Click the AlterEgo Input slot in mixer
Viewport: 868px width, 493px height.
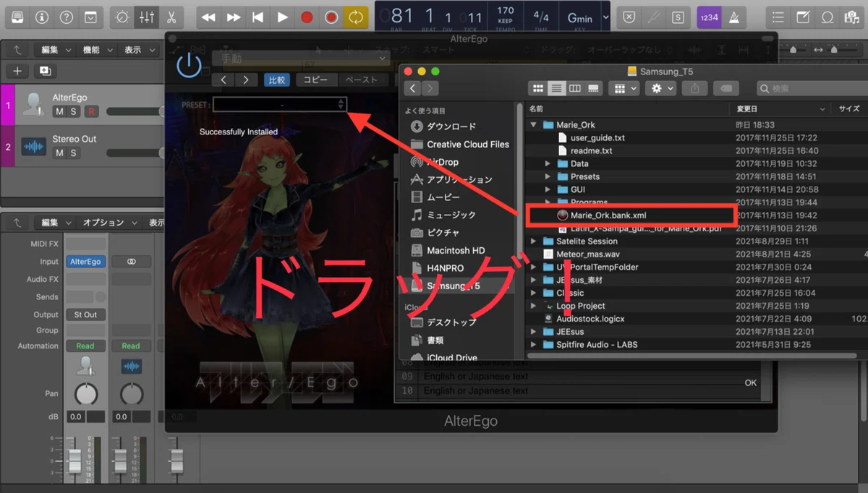click(x=85, y=262)
